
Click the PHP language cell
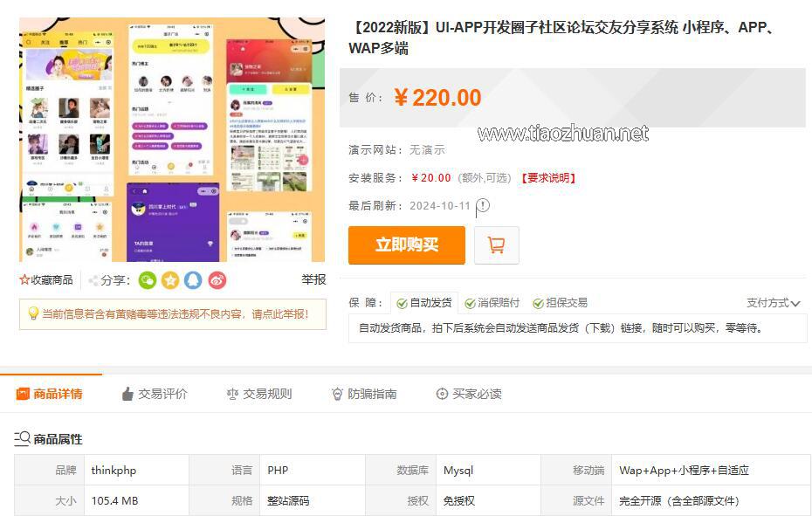tap(313, 470)
